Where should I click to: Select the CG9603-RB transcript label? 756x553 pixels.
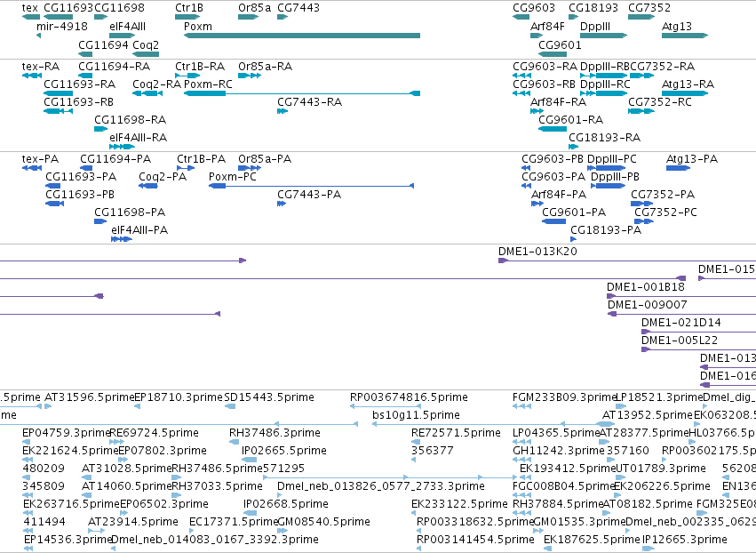[545, 84]
